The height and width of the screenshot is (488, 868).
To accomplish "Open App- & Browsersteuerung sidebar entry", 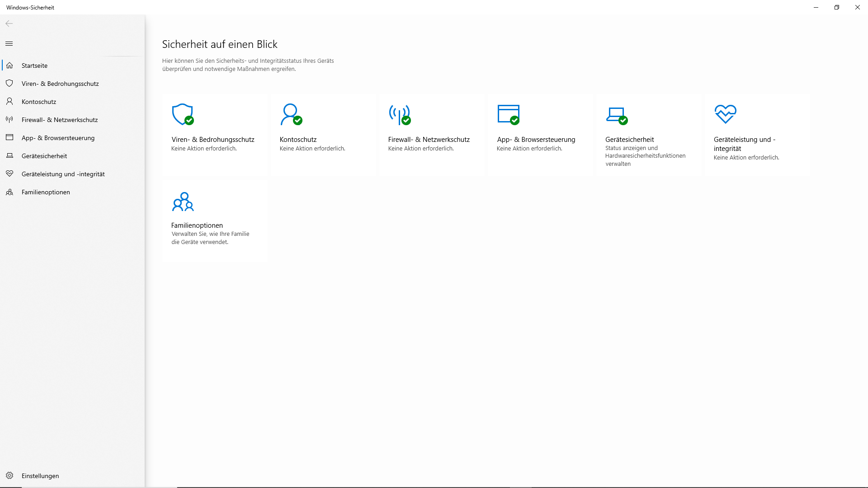I will click(58, 138).
